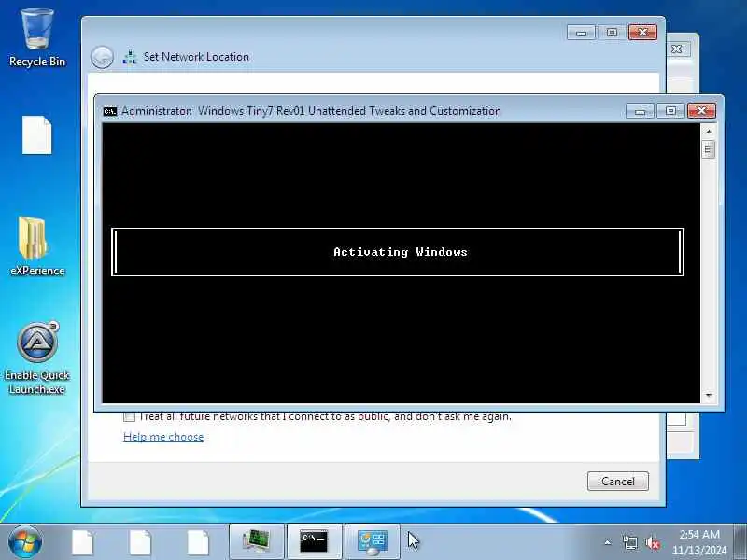This screenshot has width=747, height=560.
Task: Launch Enable Quick Launch.exe desktop icon
Action: (36, 358)
